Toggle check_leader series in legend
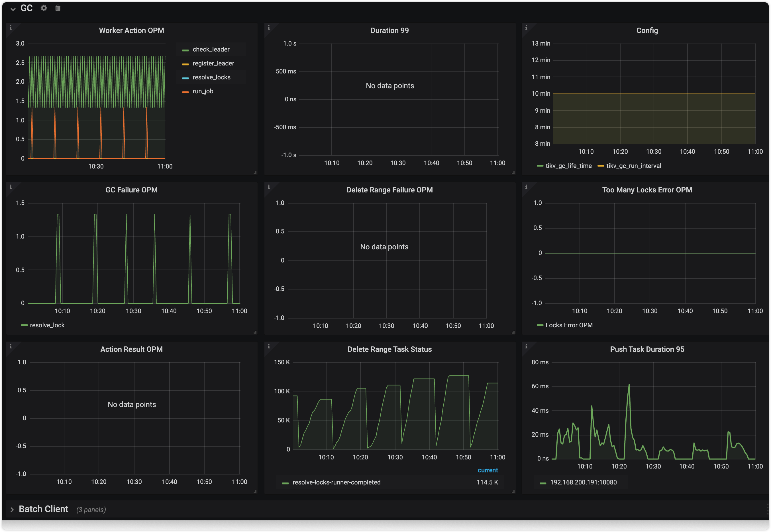This screenshot has height=532, width=771. coord(211,49)
